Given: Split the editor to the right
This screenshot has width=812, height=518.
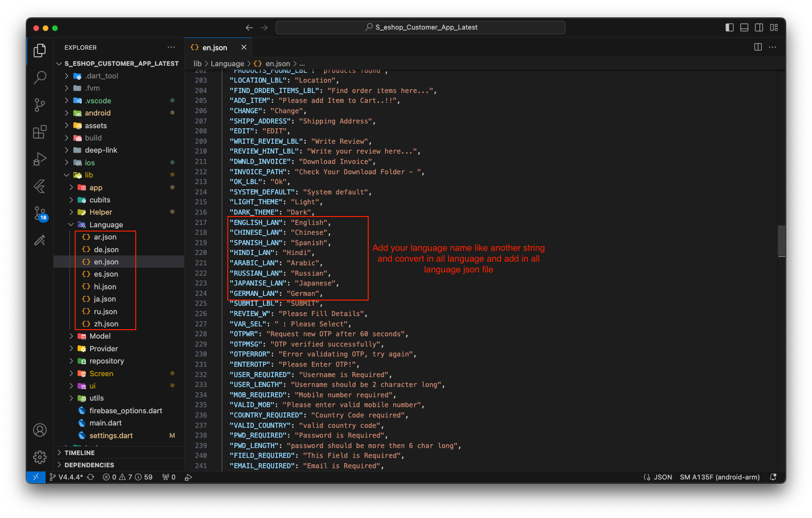Looking at the screenshot, I should [758, 47].
